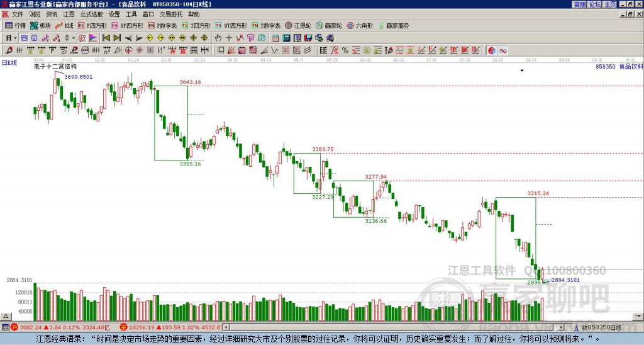Viewport: 644px width, 345px height.
Task: Select the Gann fan lines tool
Action: click(x=231, y=50)
